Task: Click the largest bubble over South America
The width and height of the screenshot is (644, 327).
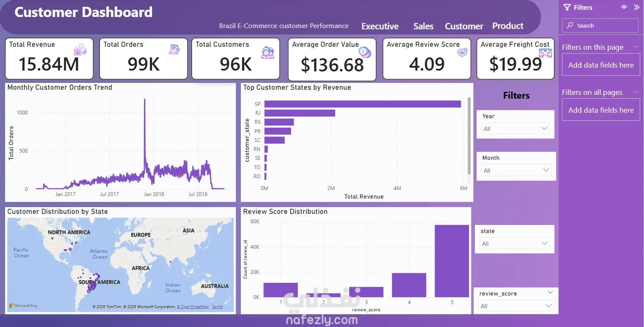Action: pos(91,287)
